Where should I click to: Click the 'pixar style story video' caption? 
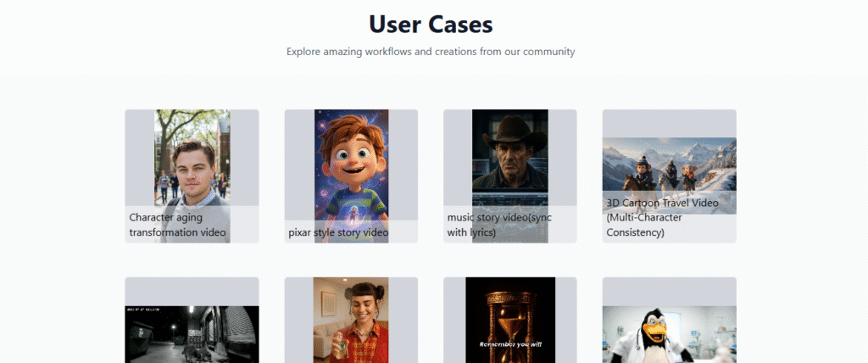[338, 232]
